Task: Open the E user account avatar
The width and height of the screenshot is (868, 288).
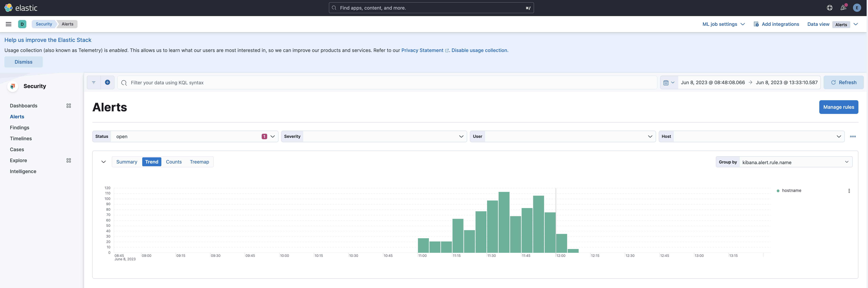Action: coord(857,8)
